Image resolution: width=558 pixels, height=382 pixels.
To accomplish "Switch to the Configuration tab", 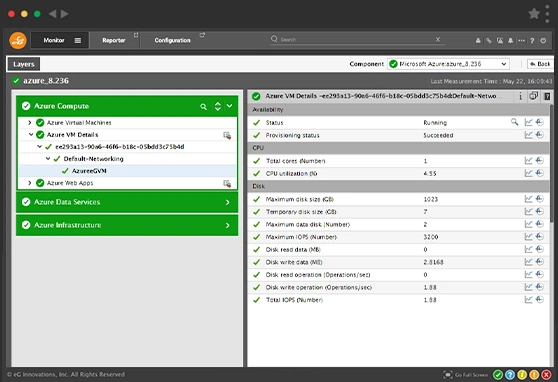I will pos(173,40).
